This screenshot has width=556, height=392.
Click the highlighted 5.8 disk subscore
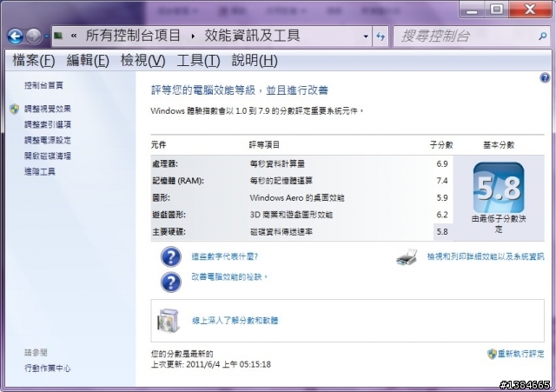coord(442,232)
